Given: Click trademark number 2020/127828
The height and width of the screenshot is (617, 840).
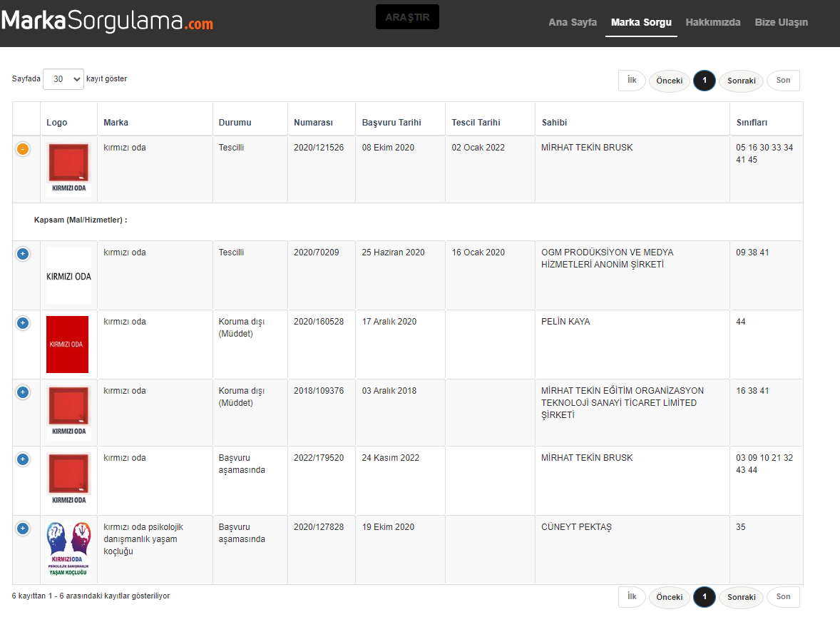Looking at the screenshot, I should click(x=319, y=527).
